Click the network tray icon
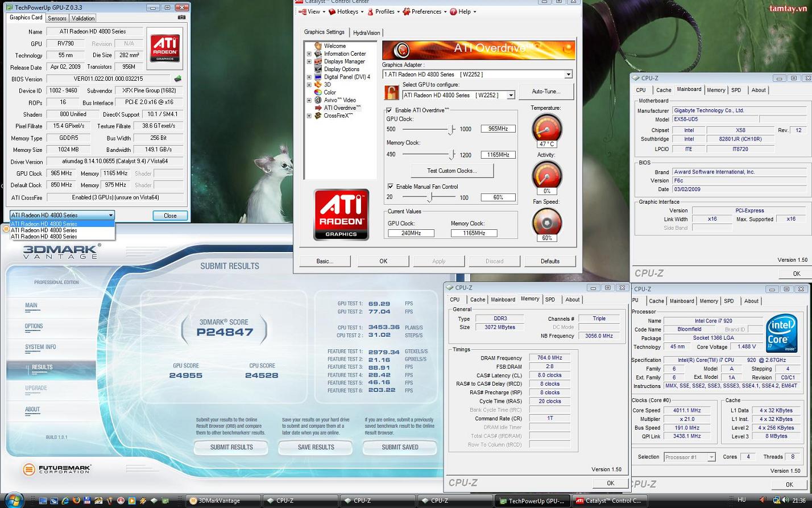This screenshot has width=812, height=508. point(776,501)
